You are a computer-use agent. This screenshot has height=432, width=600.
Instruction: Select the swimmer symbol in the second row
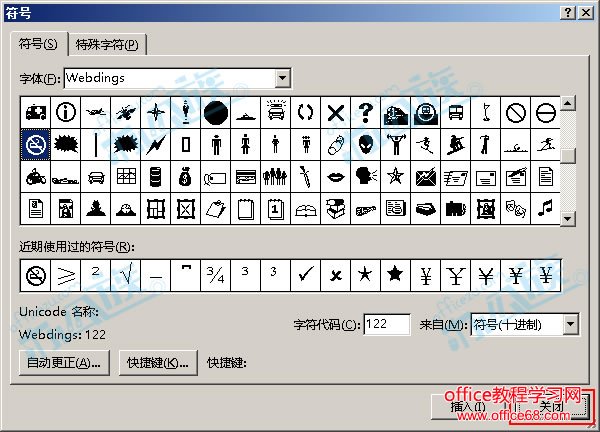(516, 145)
